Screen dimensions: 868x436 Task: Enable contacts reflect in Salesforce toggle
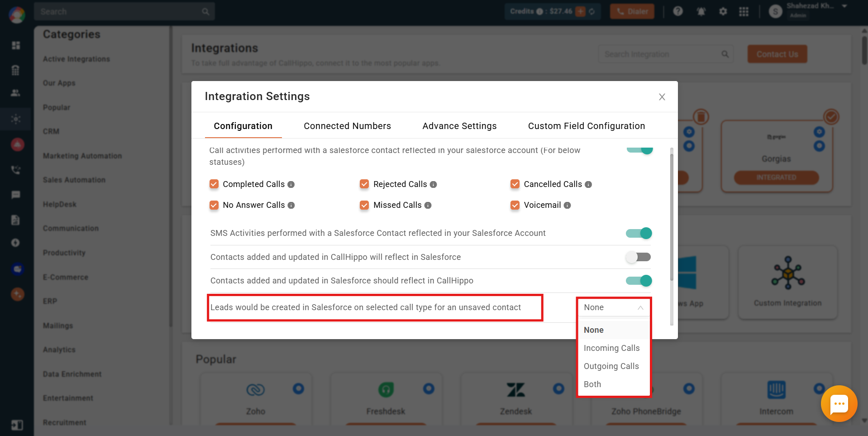point(639,257)
